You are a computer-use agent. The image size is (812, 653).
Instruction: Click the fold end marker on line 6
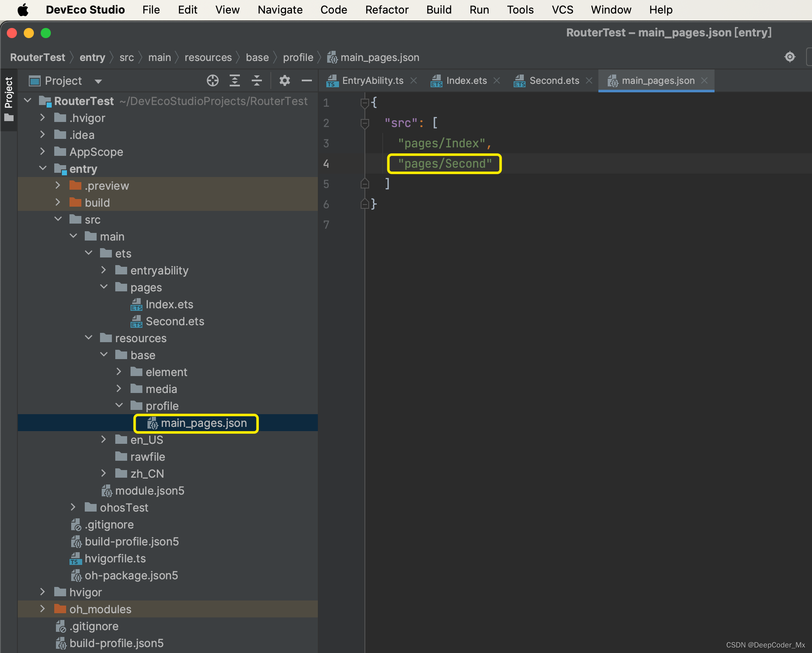click(364, 204)
